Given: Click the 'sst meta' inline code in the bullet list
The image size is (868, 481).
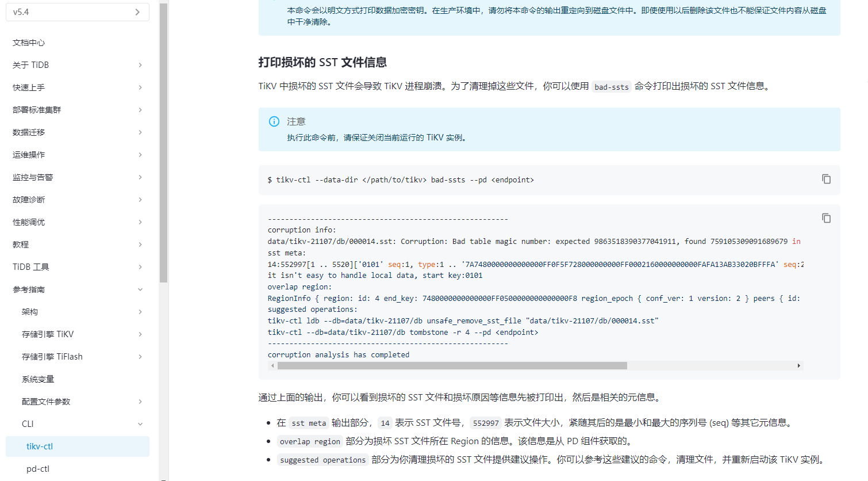Looking at the screenshot, I should click(x=309, y=423).
